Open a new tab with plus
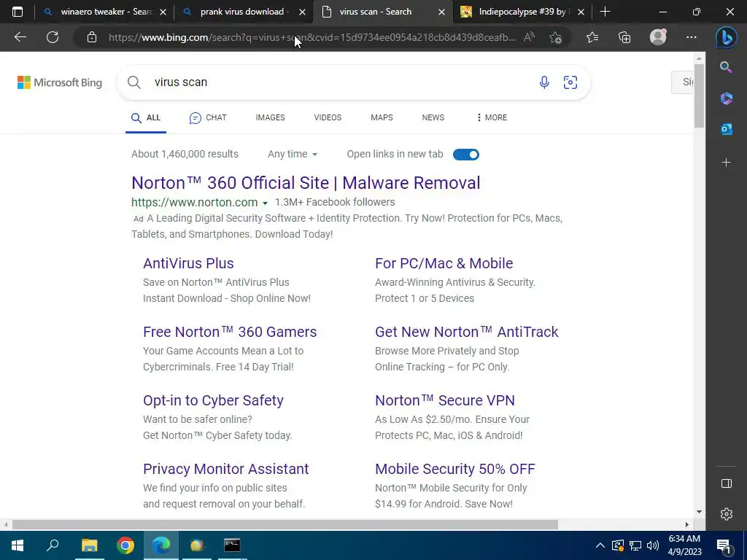747x560 pixels. click(x=605, y=12)
